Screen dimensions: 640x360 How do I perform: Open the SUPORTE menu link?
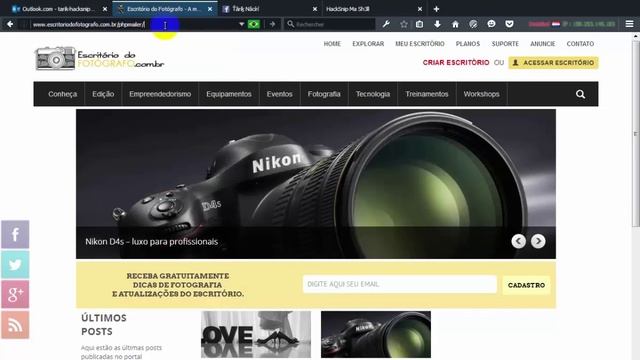tap(505, 44)
